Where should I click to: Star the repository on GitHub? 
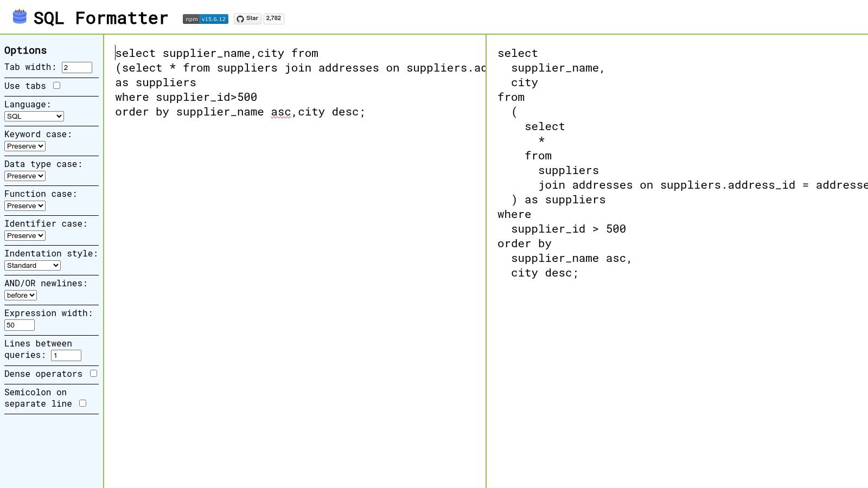[x=249, y=18]
